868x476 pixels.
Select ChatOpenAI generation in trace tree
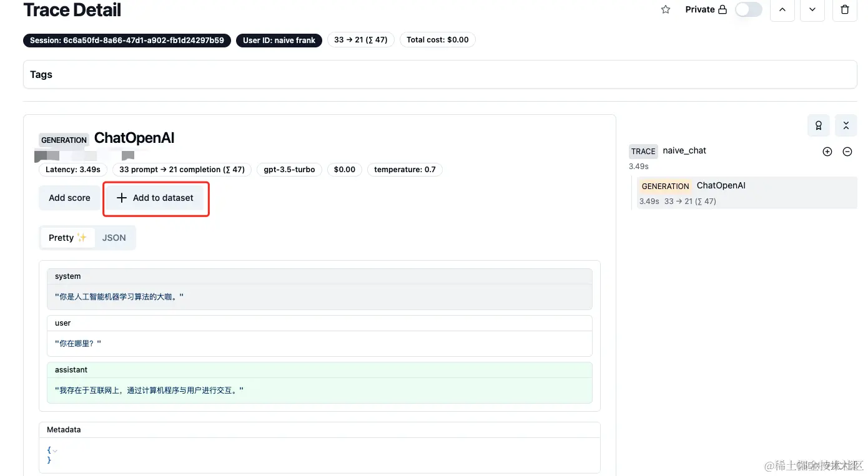pos(747,193)
